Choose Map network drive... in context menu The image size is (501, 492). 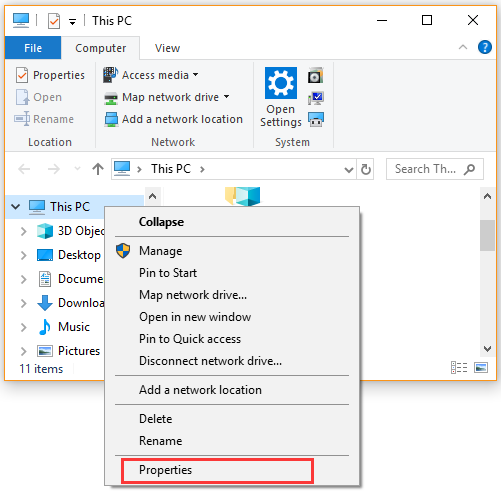click(x=232, y=295)
